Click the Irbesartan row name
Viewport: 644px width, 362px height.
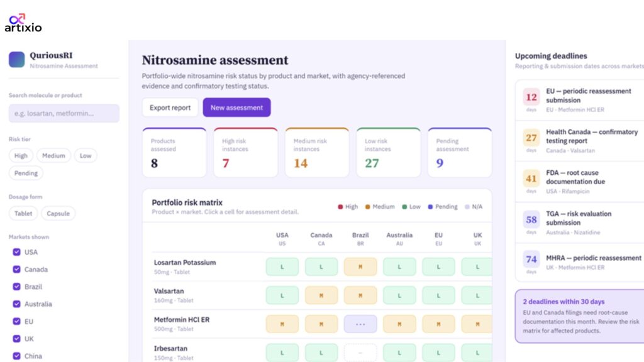point(170,348)
